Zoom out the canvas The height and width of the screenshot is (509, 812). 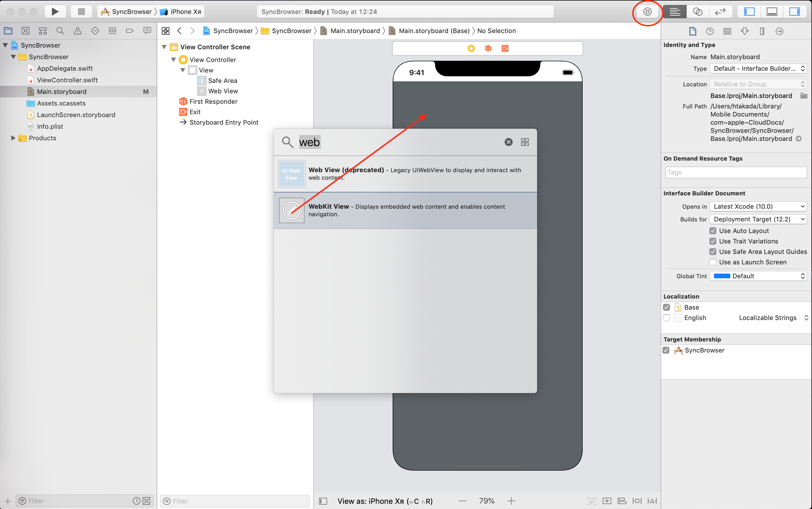tap(463, 501)
